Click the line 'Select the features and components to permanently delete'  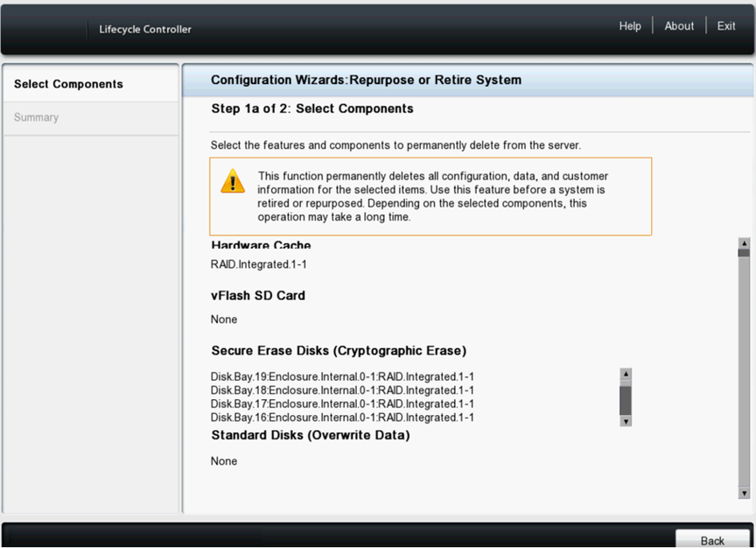[395, 145]
